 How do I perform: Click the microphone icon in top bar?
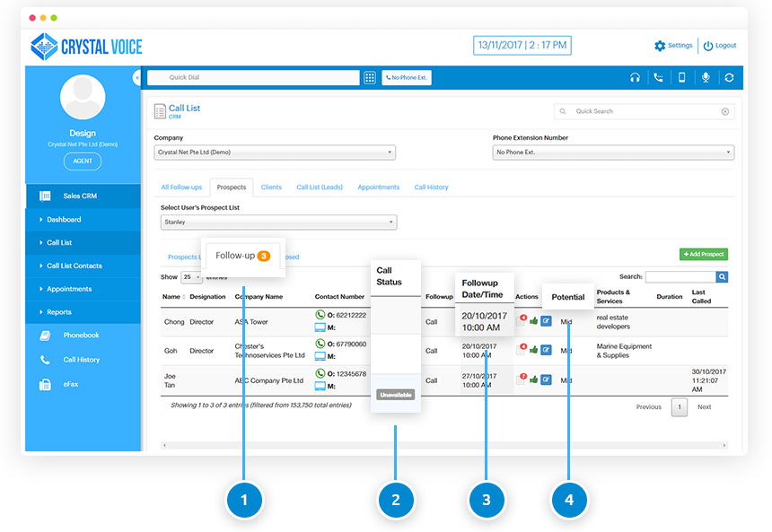coord(706,78)
